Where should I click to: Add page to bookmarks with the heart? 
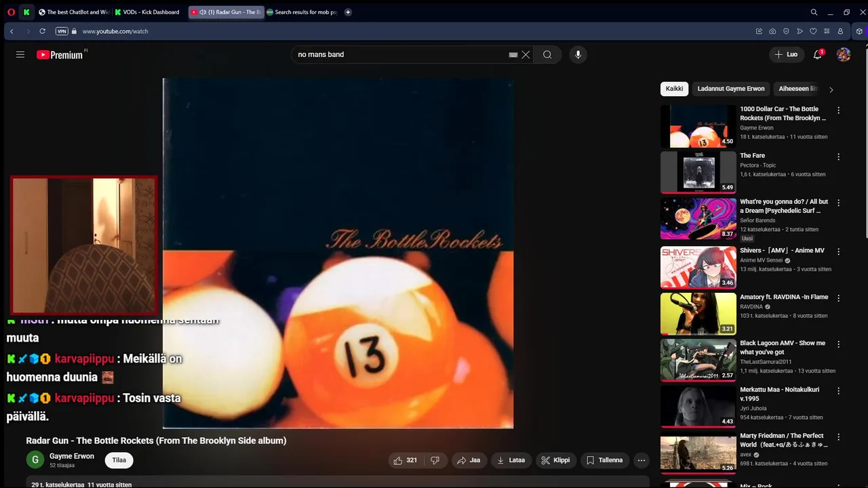[x=813, y=31]
